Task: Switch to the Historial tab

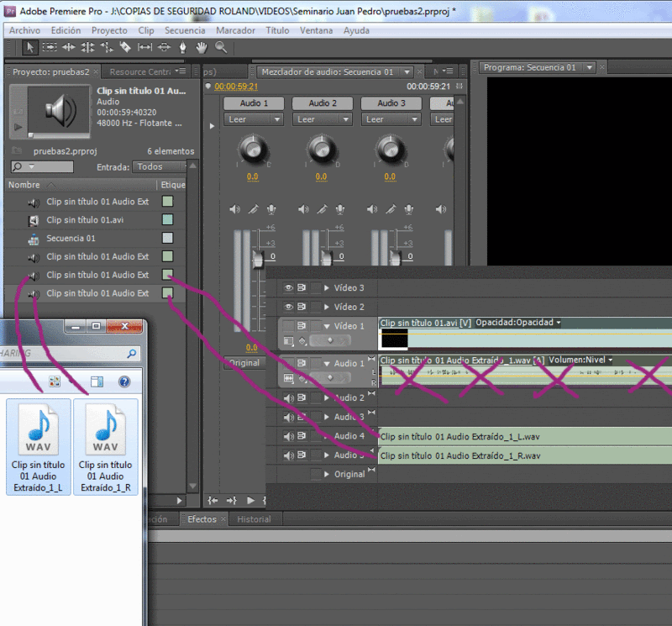Action: (254, 519)
